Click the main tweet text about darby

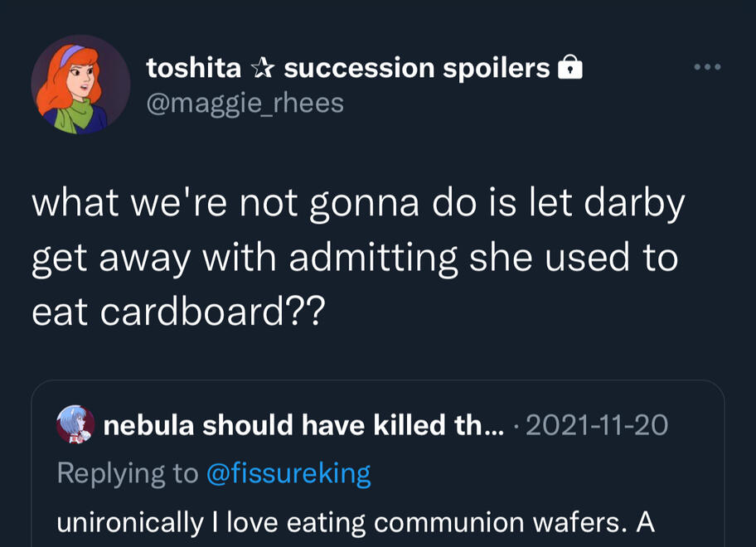click(x=356, y=258)
